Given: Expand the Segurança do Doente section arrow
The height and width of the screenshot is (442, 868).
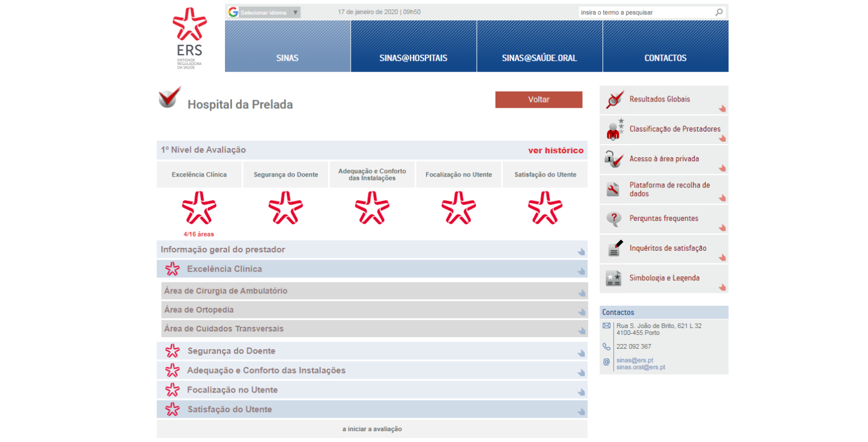Looking at the screenshot, I should coord(581,353).
